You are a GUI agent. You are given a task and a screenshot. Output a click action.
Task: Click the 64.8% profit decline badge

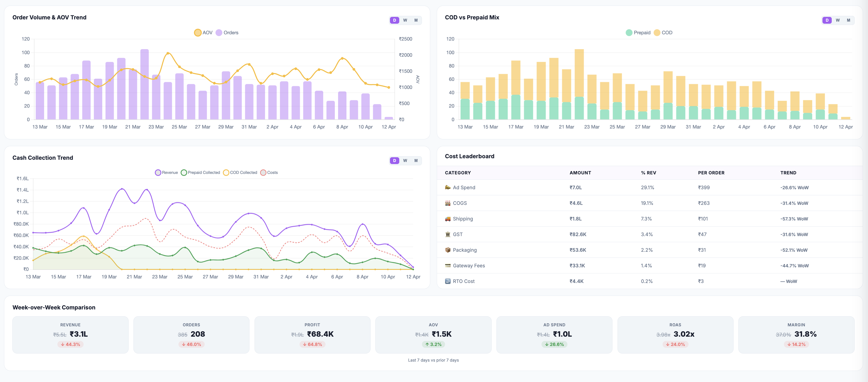[x=312, y=344]
